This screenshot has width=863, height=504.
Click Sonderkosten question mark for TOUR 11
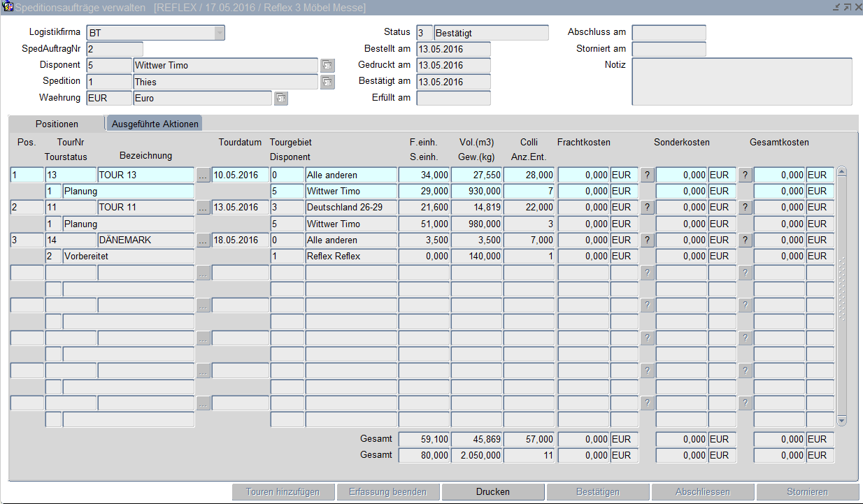click(746, 208)
